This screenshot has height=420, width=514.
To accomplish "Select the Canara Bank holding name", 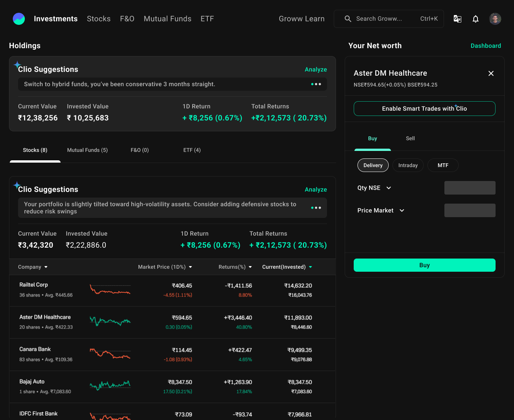I will coord(35,349).
